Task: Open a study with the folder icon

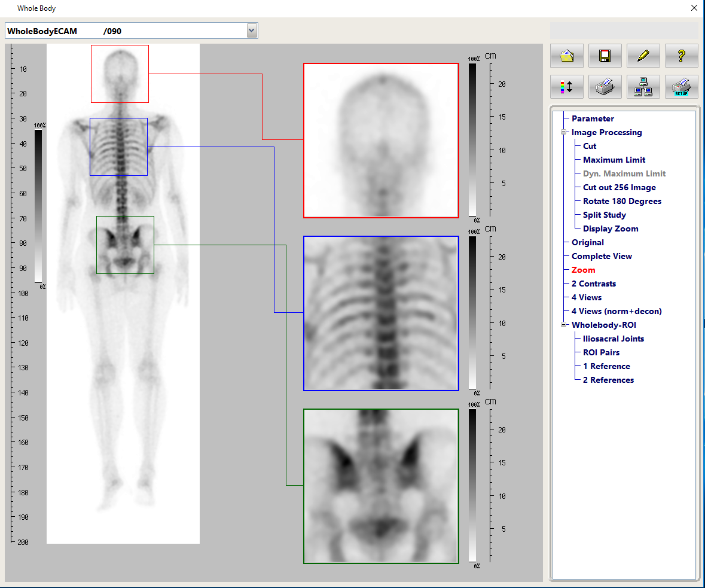Action: pyautogui.click(x=567, y=56)
